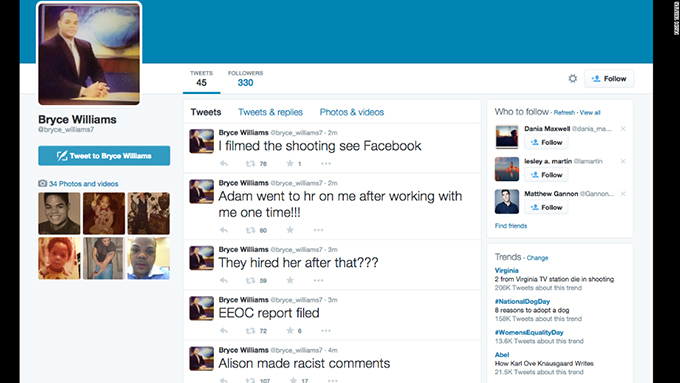Click Change next to Trends

pos(537,258)
